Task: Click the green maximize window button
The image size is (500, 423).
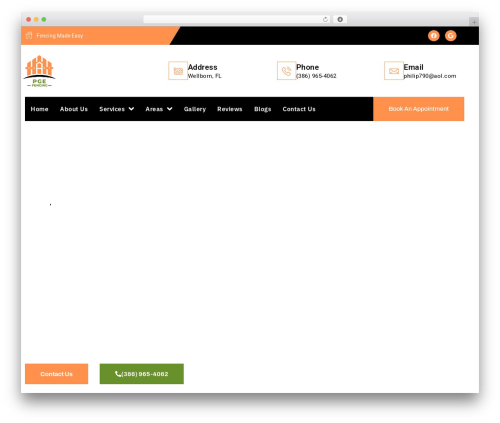Action: click(x=44, y=19)
